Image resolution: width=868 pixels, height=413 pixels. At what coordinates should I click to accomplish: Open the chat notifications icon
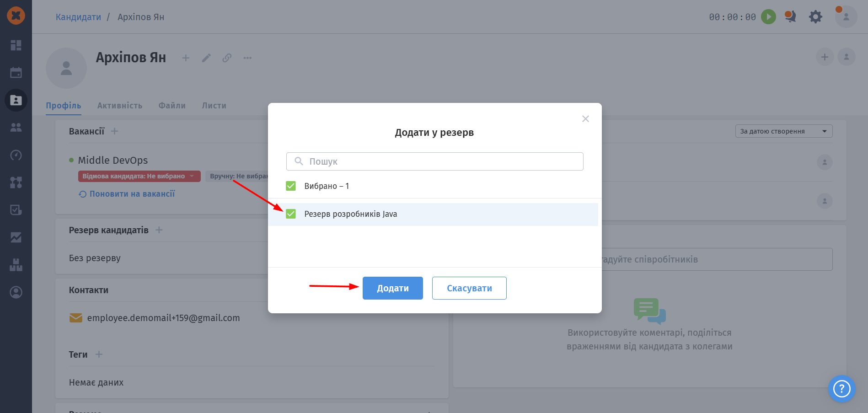(x=790, y=17)
